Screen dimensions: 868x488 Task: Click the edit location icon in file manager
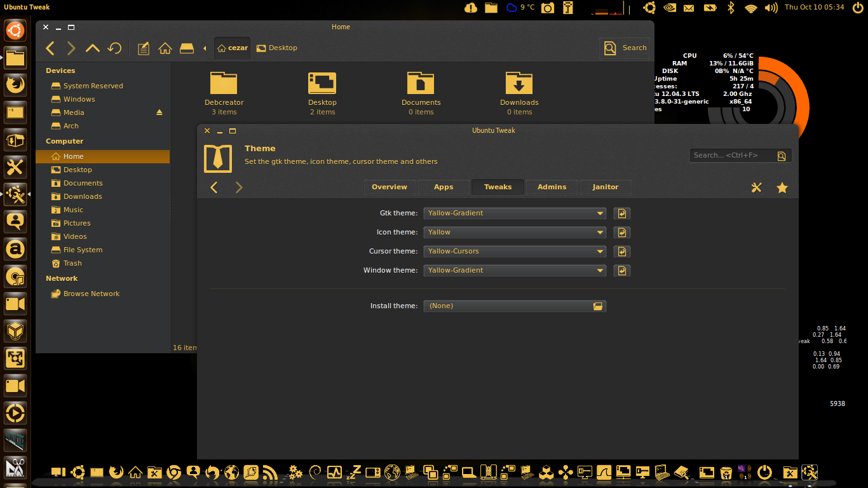[144, 48]
